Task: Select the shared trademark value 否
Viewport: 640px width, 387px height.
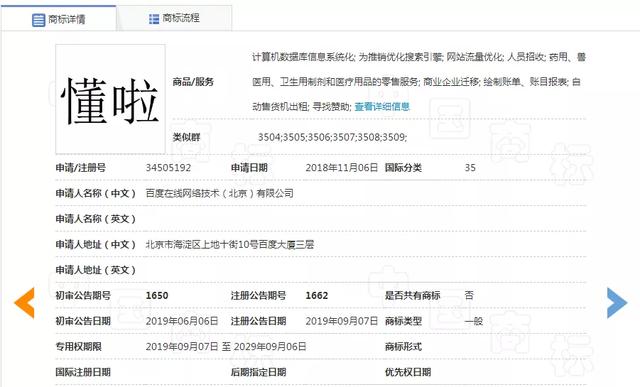Action: pyautogui.click(x=469, y=295)
